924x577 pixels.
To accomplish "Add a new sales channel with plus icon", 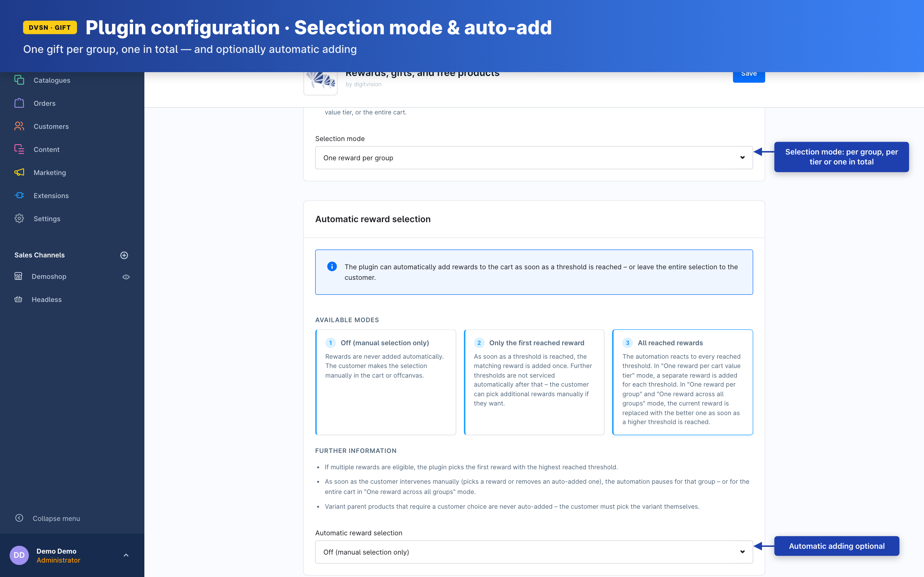I will (124, 255).
